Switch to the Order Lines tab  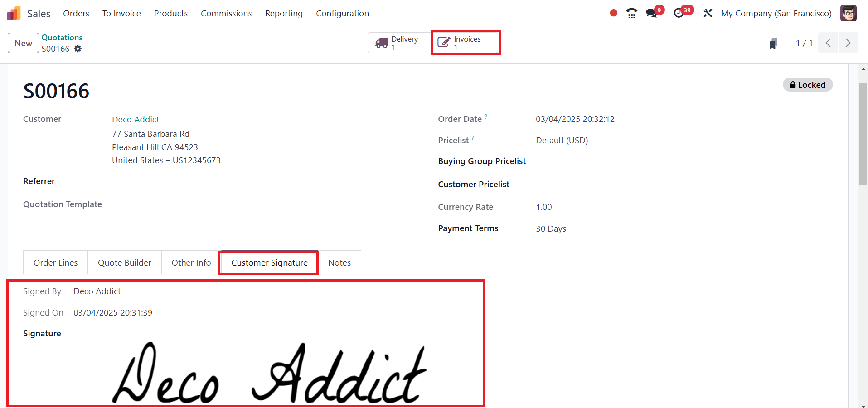click(56, 262)
